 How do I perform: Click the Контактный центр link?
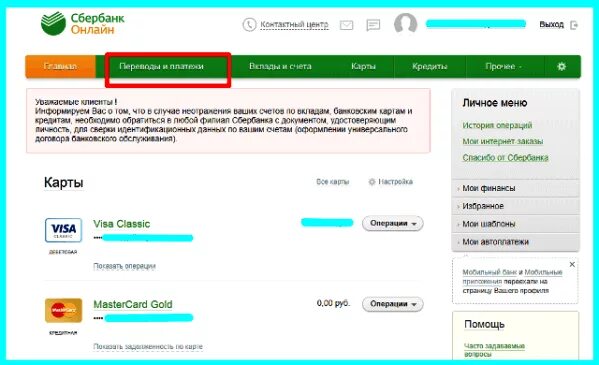tap(294, 25)
